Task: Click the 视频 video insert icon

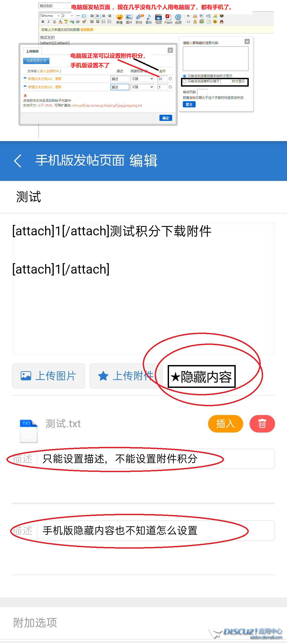Action: (159, 19)
